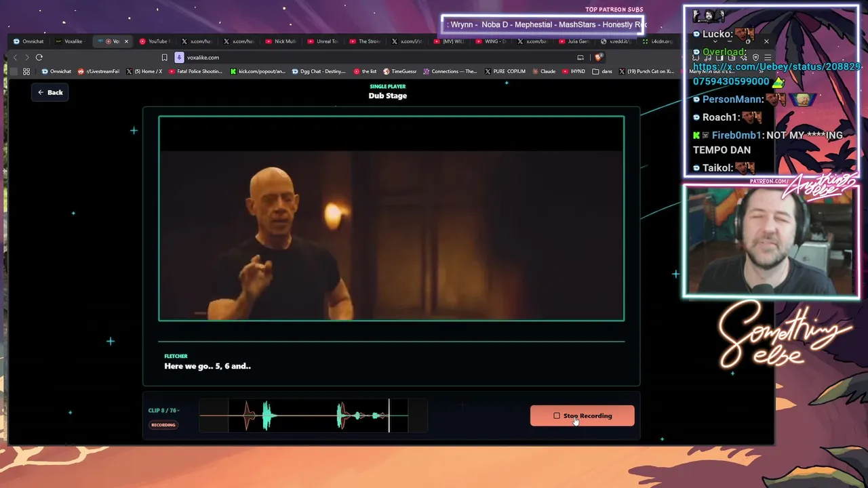Viewport: 868px width, 488px height.
Task: Open the Punch Cat on X bookmark
Action: click(x=646, y=71)
